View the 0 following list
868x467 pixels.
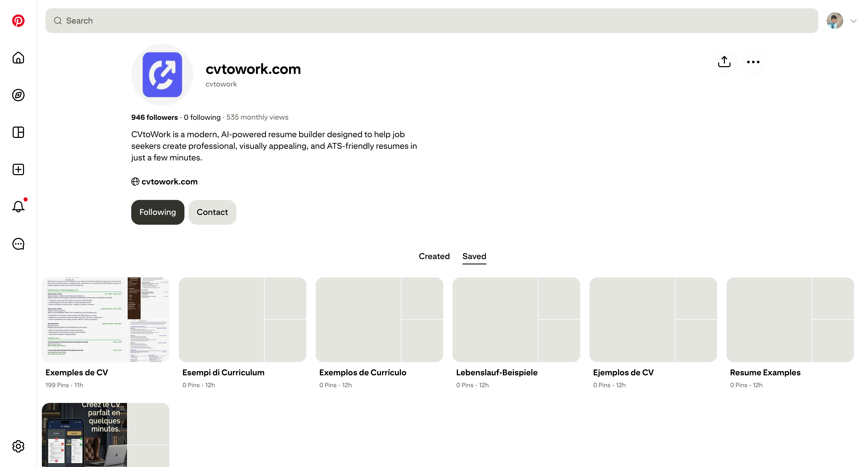point(202,117)
